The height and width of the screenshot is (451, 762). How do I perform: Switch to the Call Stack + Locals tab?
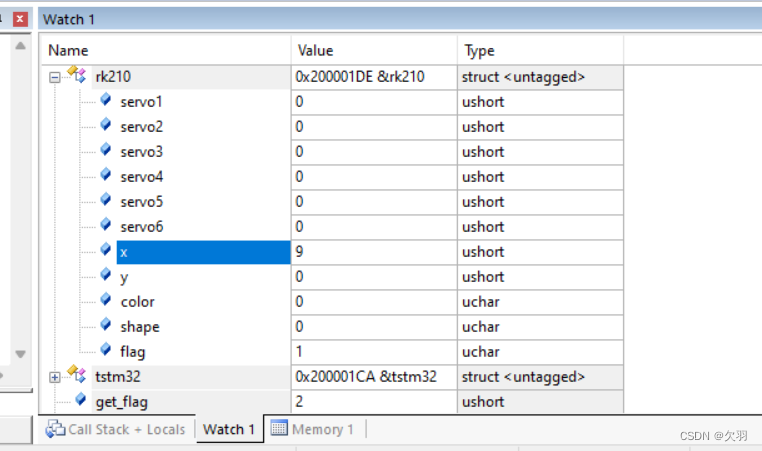click(116, 430)
